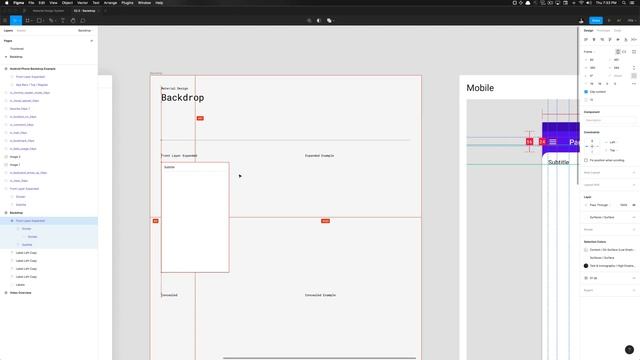Add Auto Layout with plus icon
Image resolution: width=640 pixels, height=360 pixels.
coord(634,173)
